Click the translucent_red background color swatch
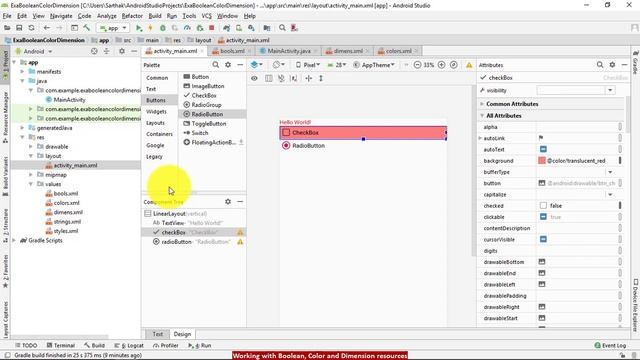The image size is (640, 360). 542,161
